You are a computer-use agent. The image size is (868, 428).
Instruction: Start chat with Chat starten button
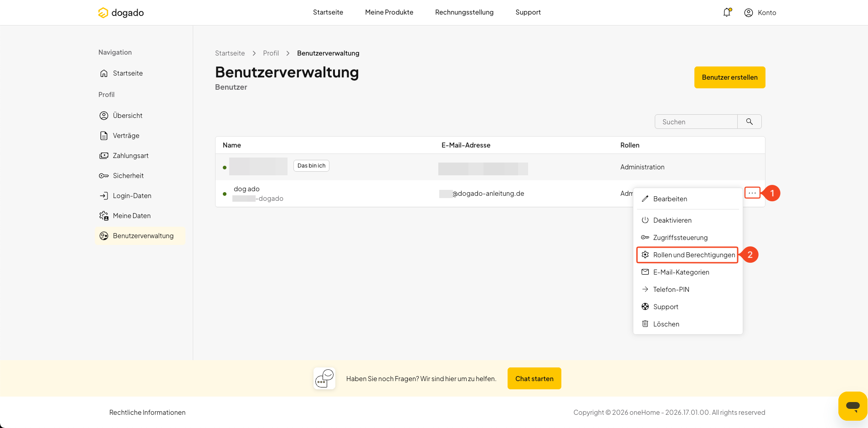pyautogui.click(x=534, y=378)
